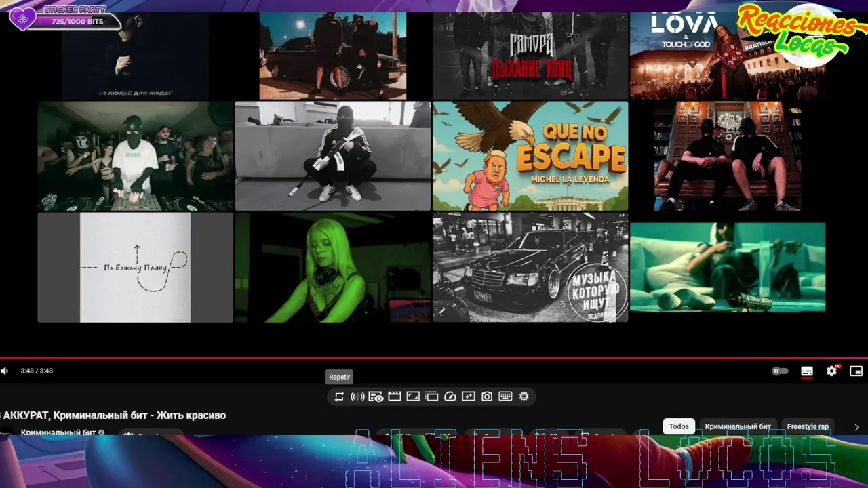Open the LOVA Touch of God suggested video
The width and height of the screenshot is (868, 488).
click(x=728, y=56)
